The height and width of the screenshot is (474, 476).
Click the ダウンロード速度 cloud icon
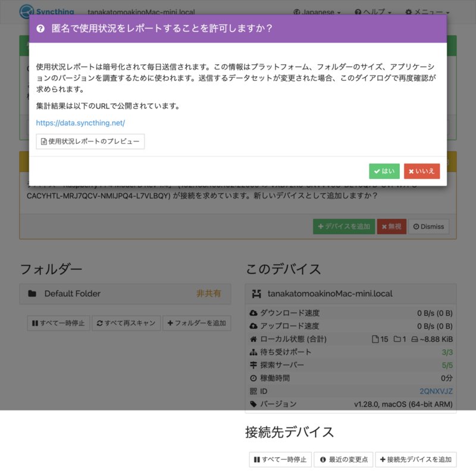click(x=253, y=313)
